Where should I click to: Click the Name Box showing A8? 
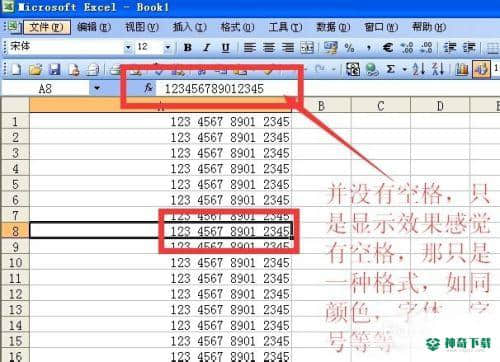coord(45,88)
